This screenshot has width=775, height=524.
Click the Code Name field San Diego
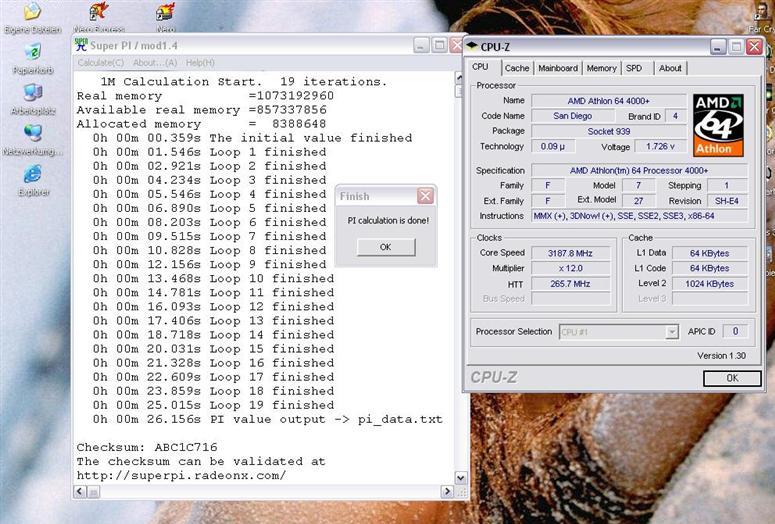572,116
